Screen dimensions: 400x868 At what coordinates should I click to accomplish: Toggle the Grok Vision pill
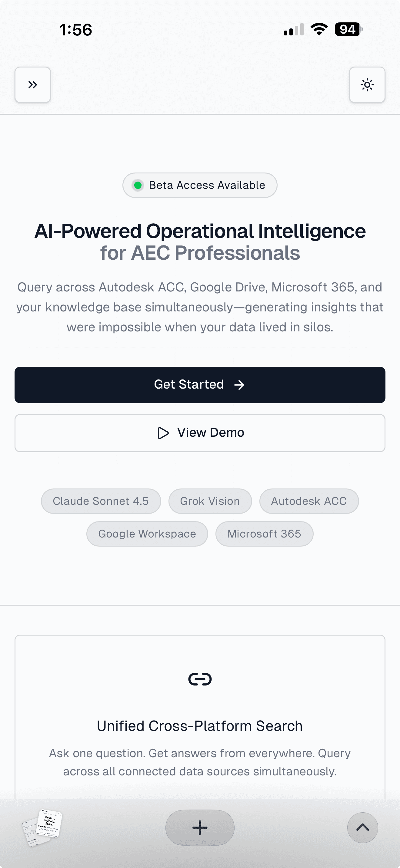[210, 501]
